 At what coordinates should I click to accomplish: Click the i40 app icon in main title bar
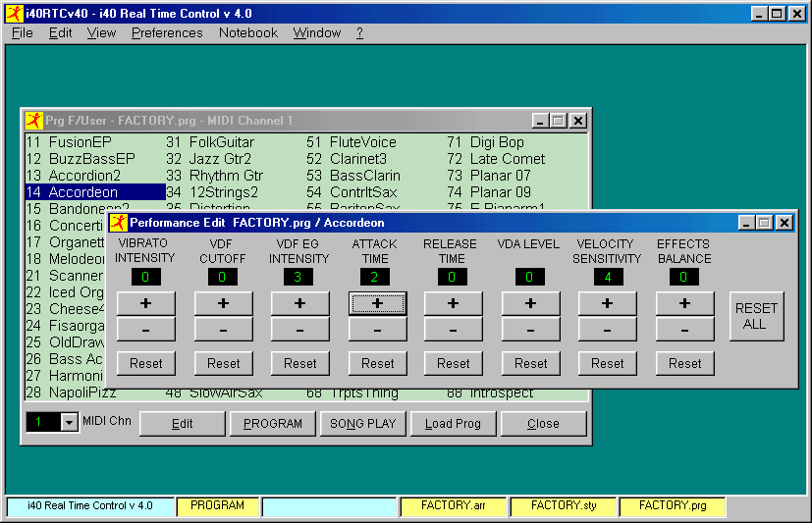(13, 14)
